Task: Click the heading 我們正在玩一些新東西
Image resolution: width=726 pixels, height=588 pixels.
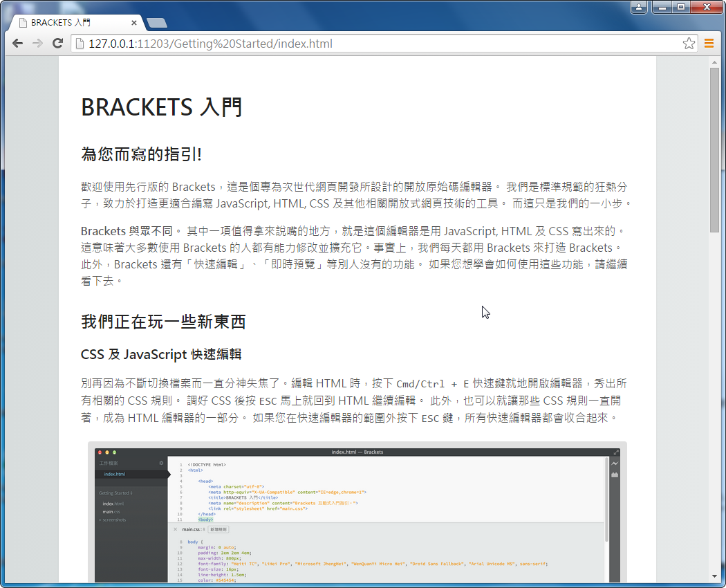Action: [163, 322]
